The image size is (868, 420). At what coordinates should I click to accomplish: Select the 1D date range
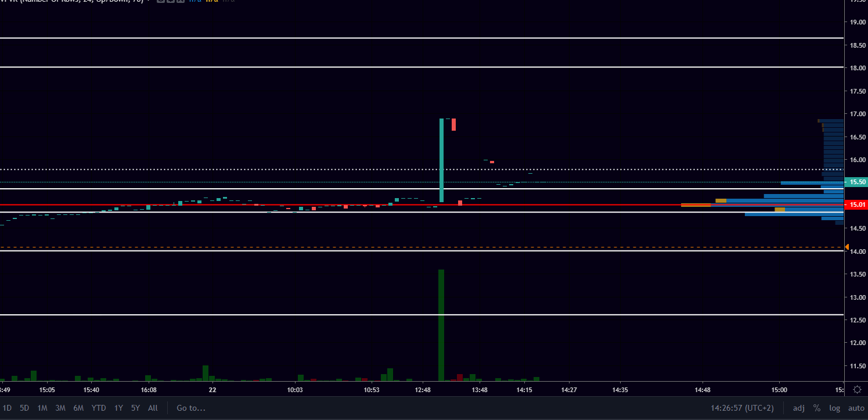[8, 408]
